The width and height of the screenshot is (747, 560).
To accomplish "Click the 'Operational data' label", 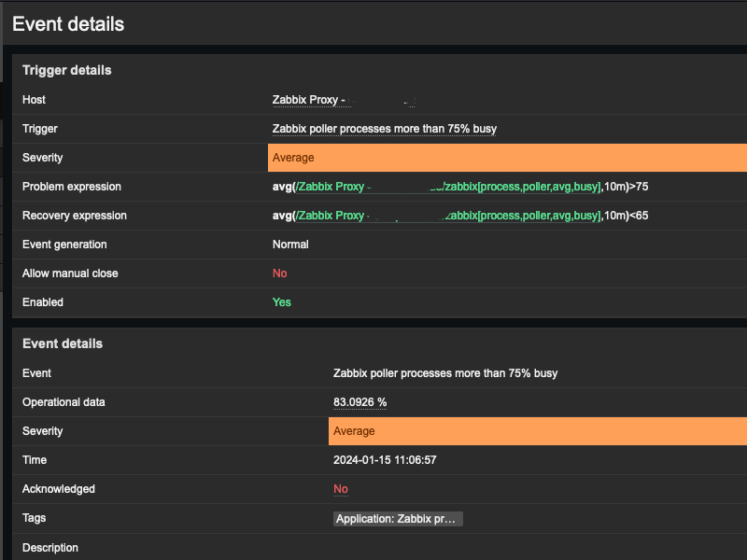I will (63, 402).
